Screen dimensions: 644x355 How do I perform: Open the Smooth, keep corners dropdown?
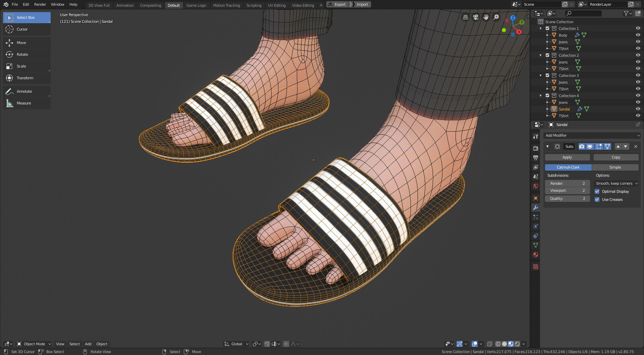click(x=617, y=183)
